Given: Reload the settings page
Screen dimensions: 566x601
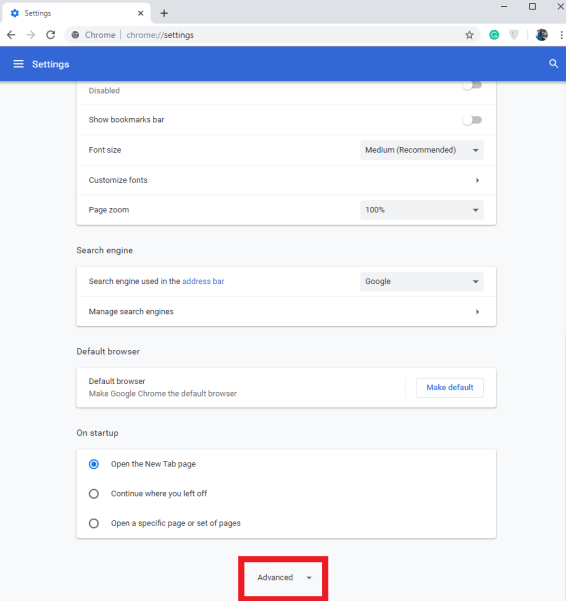Looking at the screenshot, I should coord(51,35).
